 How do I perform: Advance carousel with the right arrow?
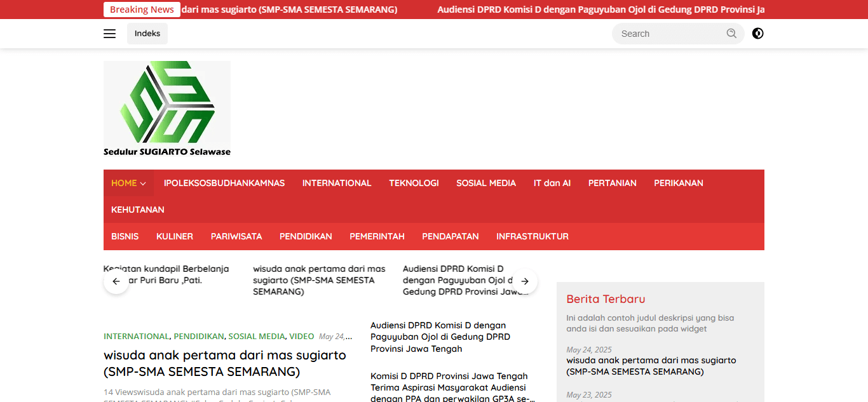coord(525,281)
